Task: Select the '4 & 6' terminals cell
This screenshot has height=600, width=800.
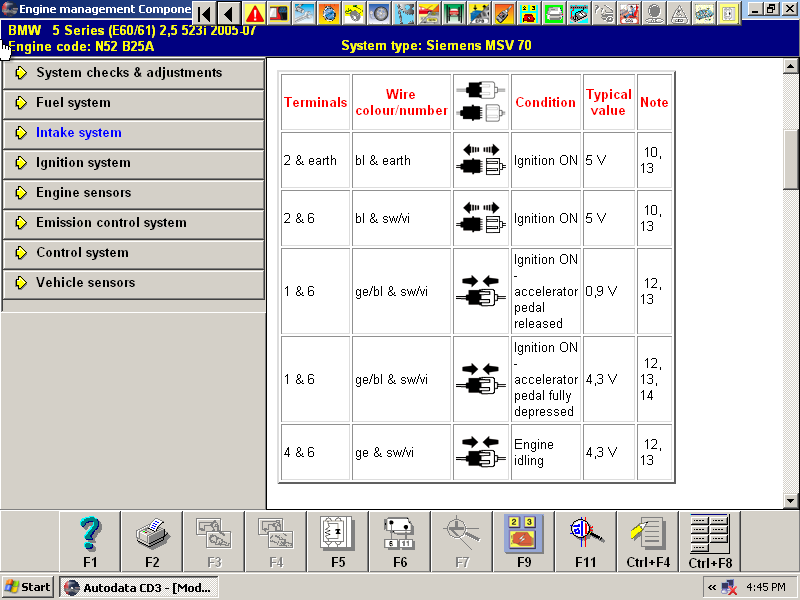Action: 315,453
